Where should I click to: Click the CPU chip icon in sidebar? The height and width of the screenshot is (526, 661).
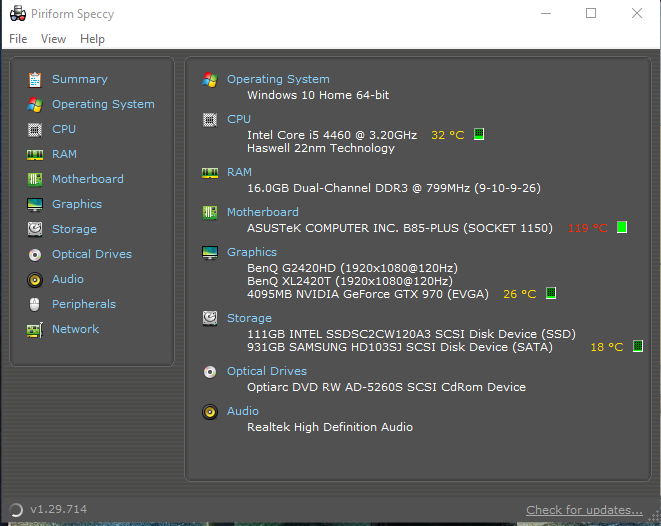coord(35,129)
